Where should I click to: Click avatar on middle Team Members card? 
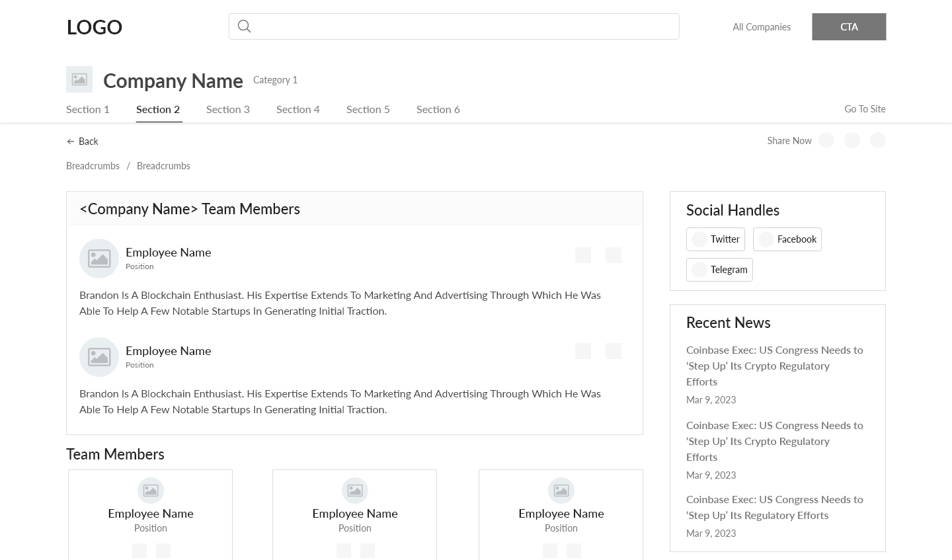point(355,491)
